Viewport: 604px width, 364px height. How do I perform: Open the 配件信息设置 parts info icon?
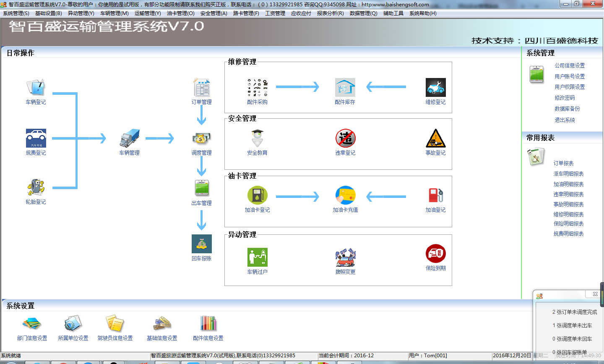point(208,323)
